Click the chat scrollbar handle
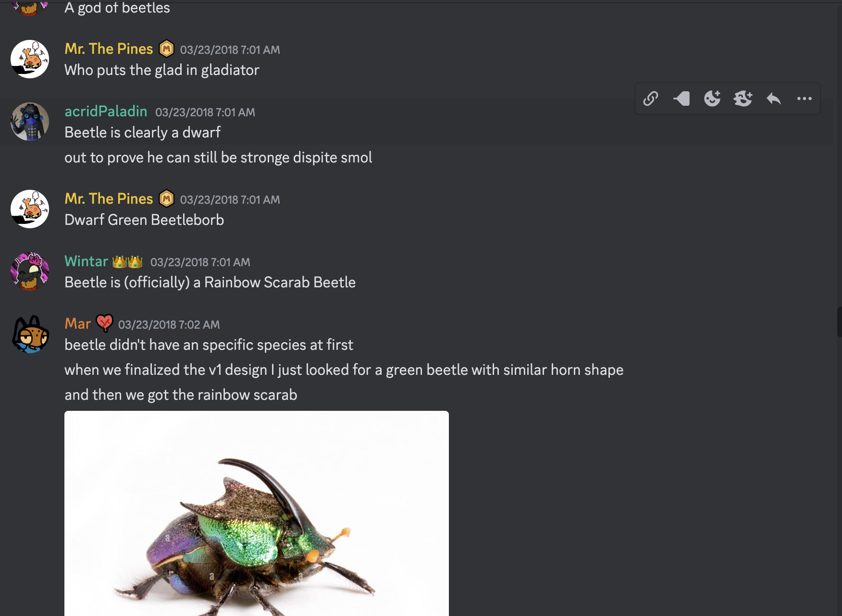 coord(839,322)
